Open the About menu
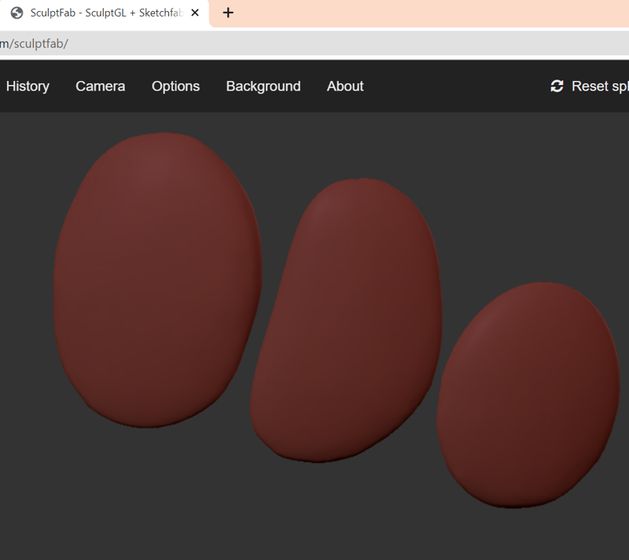This screenshot has width=629, height=560. [x=345, y=86]
